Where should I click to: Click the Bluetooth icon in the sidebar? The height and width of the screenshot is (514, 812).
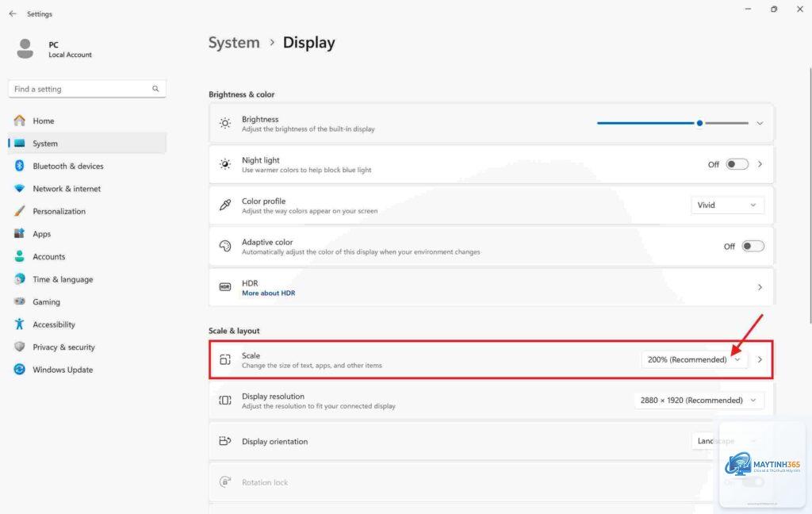coord(20,166)
